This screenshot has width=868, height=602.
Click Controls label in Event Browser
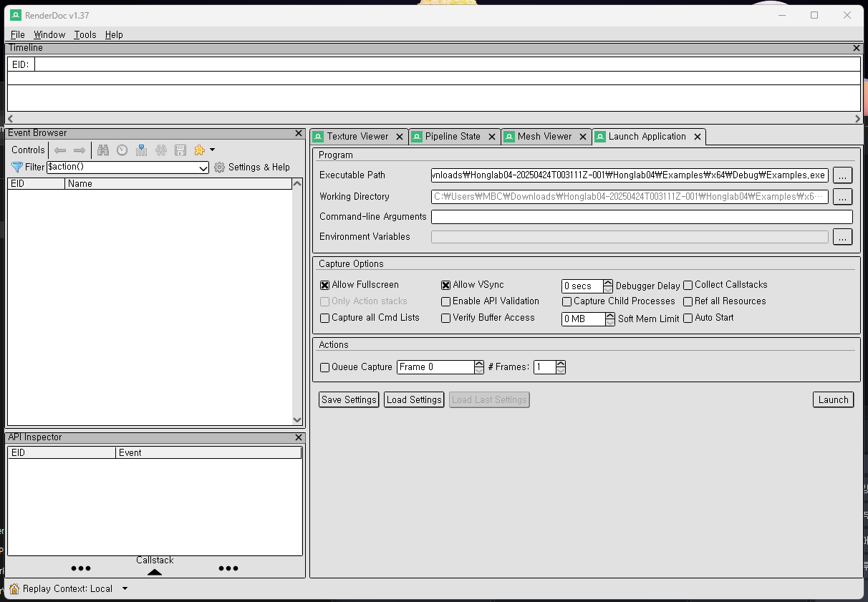(x=28, y=150)
